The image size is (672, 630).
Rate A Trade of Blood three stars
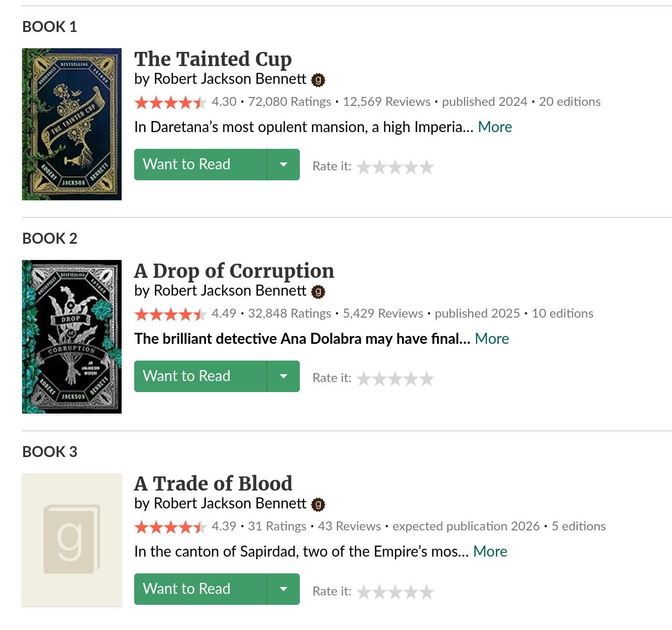395,592
